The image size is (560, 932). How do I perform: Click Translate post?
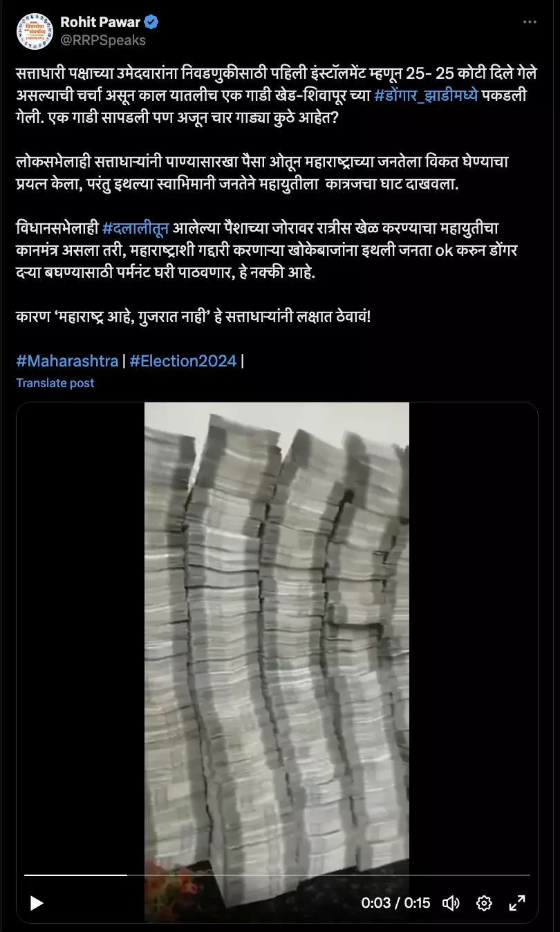coord(55,383)
